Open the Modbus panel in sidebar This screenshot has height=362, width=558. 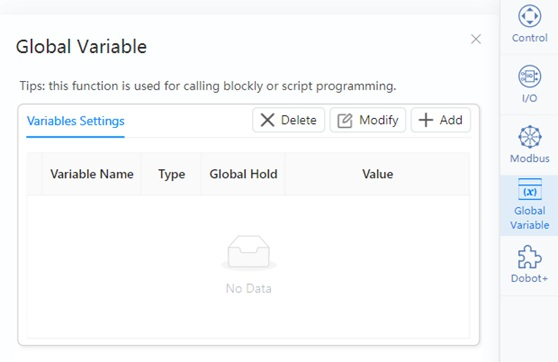530,145
